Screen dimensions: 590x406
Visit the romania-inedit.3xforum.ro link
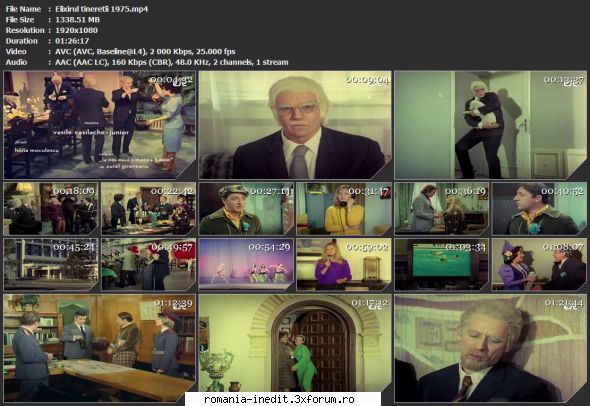click(x=279, y=399)
